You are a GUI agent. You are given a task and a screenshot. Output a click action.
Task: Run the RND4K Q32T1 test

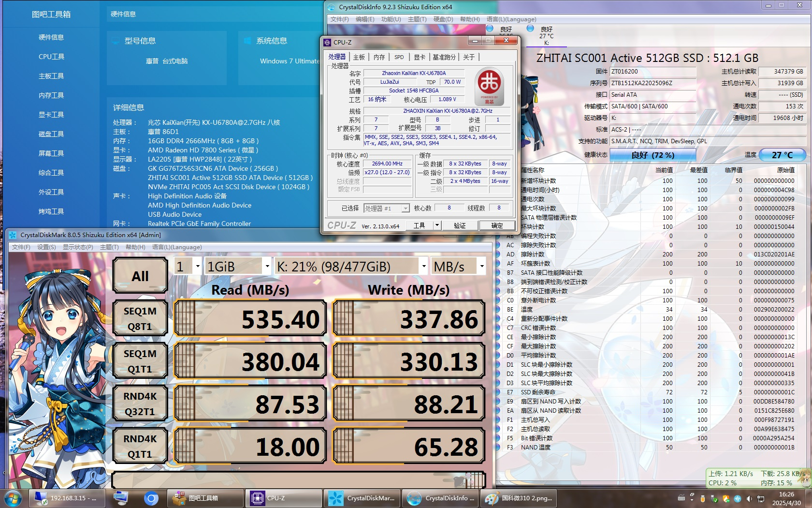[x=140, y=403]
